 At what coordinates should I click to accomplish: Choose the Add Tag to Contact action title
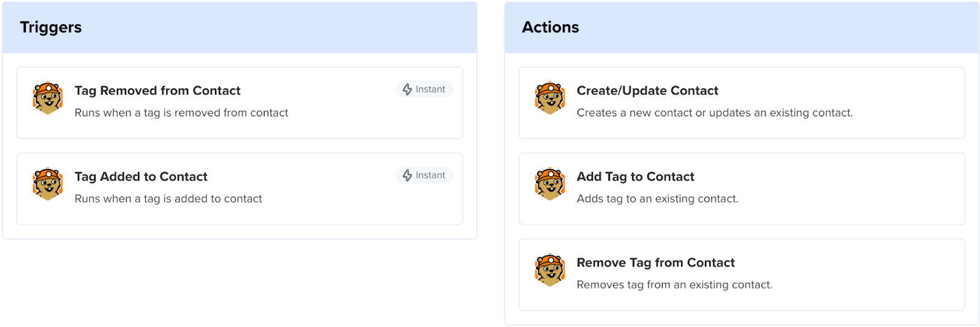point(635,177)
